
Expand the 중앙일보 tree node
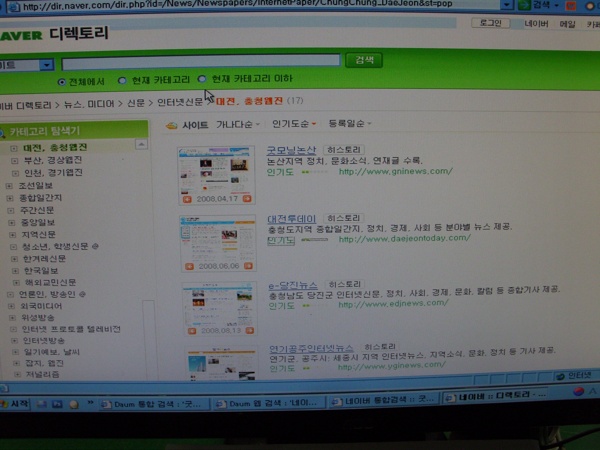point(12,223)
